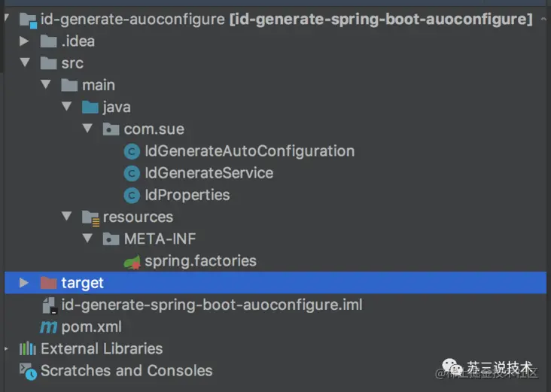551x392 pixels.
Task: Collapse the META-INF folder arrow
Action: click(x=87, y=239)
